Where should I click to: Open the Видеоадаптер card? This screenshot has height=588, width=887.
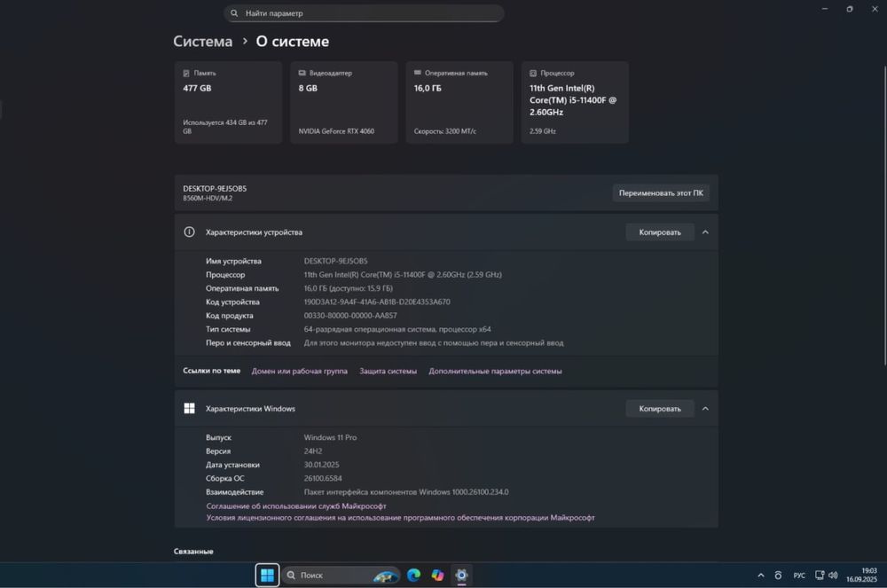tap(344, 102)
